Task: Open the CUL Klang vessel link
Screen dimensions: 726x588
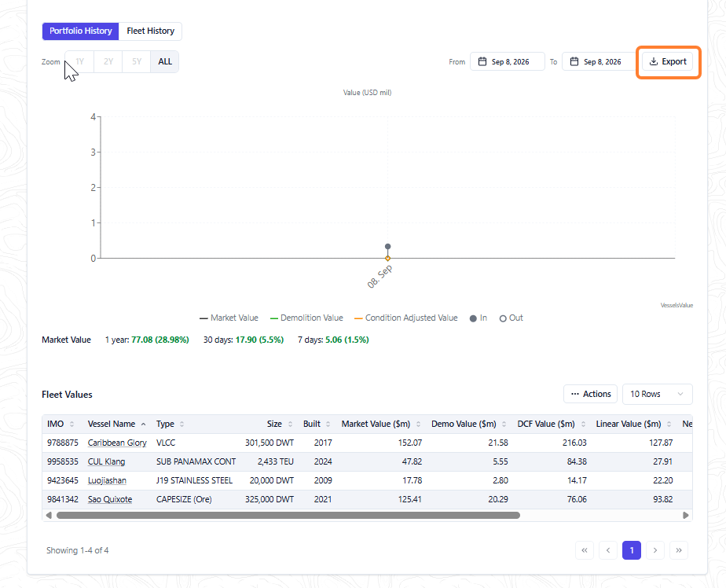Action: pos(107,462)
